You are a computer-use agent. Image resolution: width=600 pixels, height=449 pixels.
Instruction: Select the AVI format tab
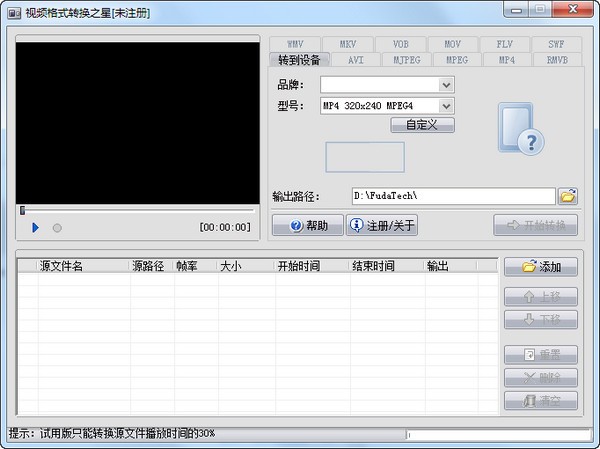coord(355,59)
